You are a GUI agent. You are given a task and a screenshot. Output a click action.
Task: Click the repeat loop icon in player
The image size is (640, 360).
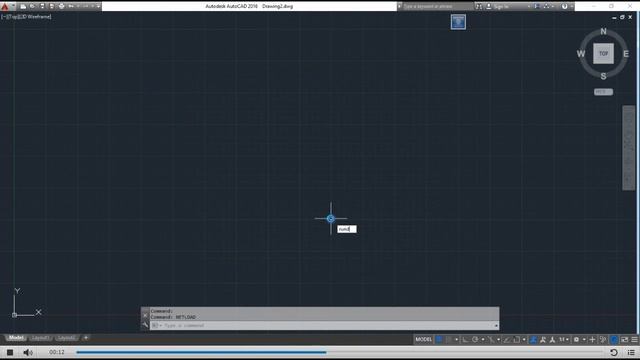(x=613, y=352)
